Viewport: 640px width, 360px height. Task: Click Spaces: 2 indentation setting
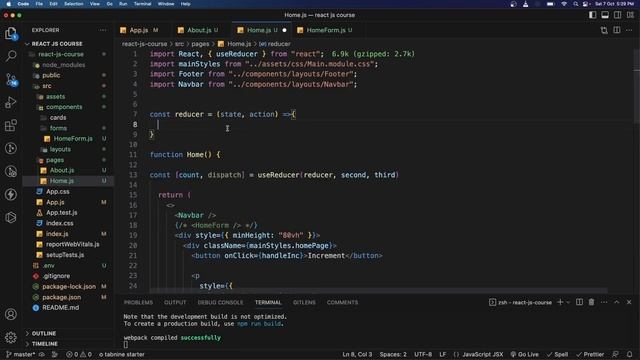pos(393,354)
